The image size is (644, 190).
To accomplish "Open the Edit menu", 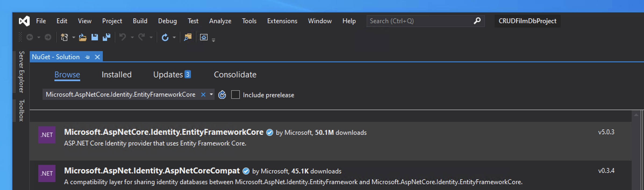I will click(62, 21).
